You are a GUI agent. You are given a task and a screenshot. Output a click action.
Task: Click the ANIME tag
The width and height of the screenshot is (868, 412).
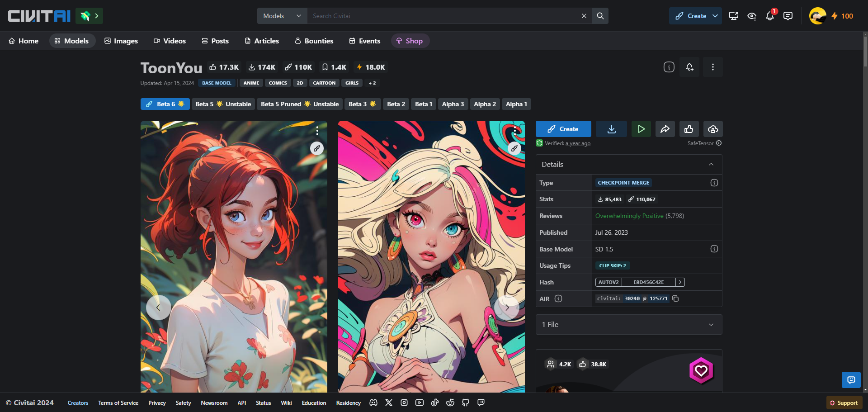coord(251,83)
